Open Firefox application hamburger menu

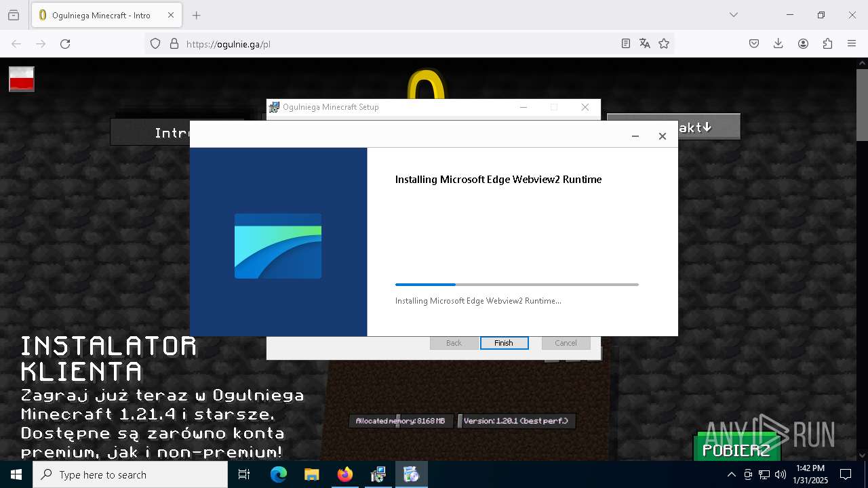point(852,43)
